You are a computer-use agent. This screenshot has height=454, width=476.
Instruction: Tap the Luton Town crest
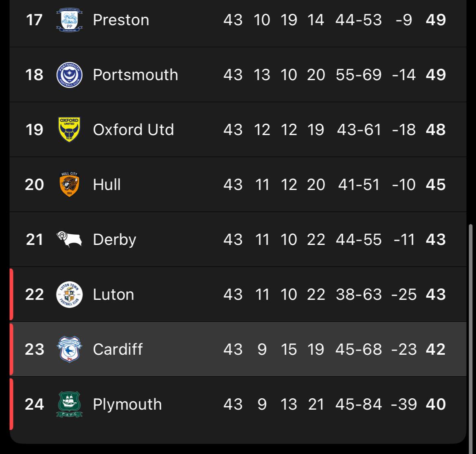click(x=69, y=294)
